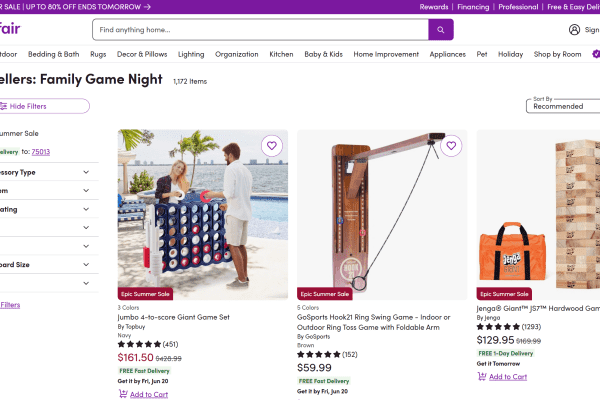
Task: Expand the filter row below Board Size
Action: (49, 283)
